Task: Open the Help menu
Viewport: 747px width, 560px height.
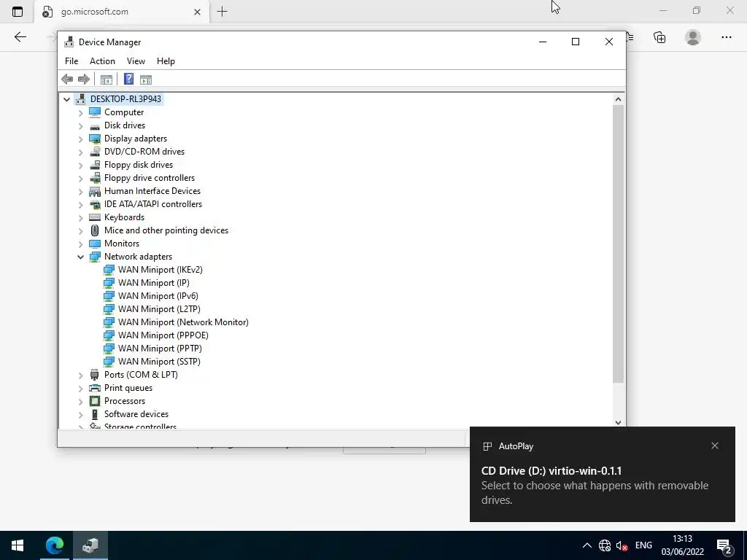Action: [166, 61]
